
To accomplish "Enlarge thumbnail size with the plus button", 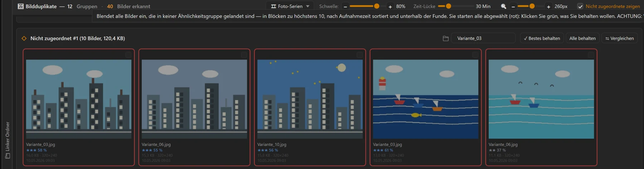I will (548, 6).
